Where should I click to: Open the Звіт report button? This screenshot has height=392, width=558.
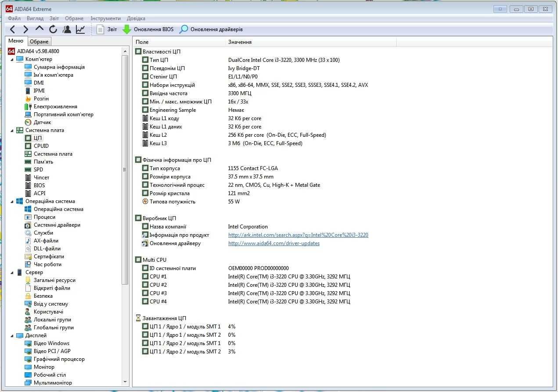[x=107, y=29]
